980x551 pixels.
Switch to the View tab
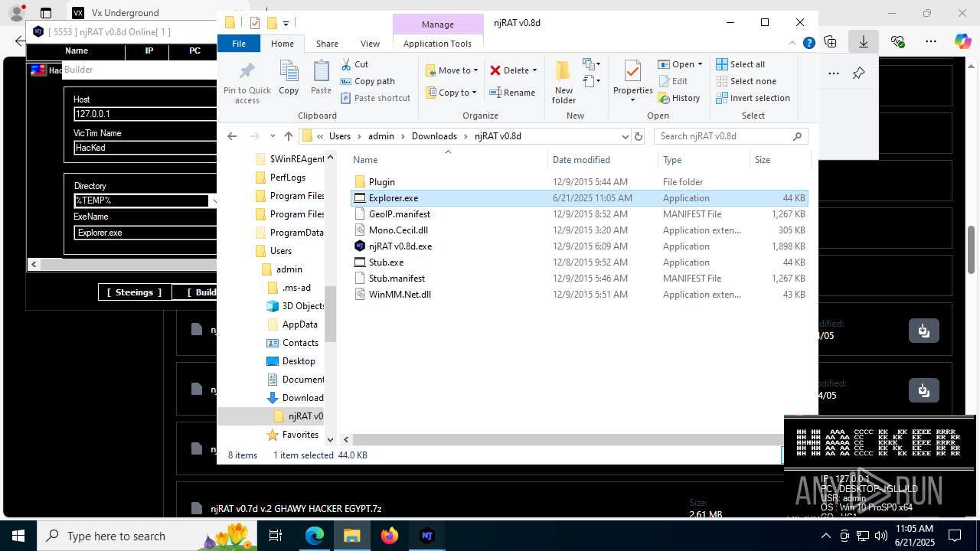coord(370,44)
